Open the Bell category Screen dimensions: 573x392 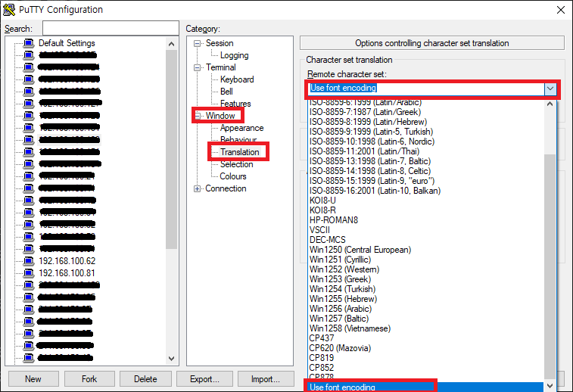(x=226, y=92)
